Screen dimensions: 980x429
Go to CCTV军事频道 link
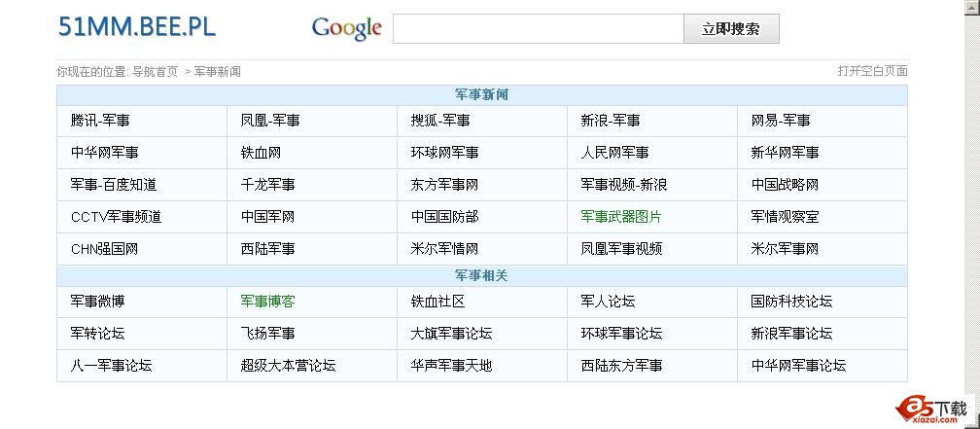[x=117, y=217]
